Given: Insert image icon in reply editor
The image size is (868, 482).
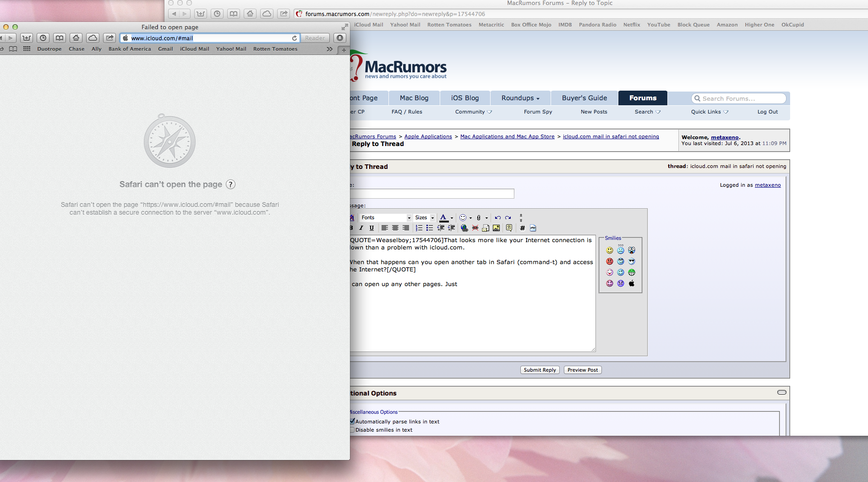Looking at the screenshot, I should click(x=496, y=228).
